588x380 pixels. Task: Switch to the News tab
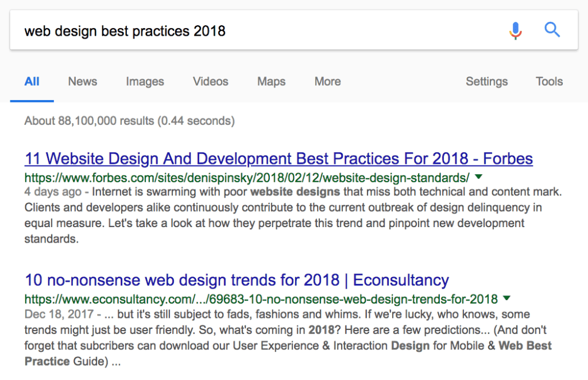point(83,82)
